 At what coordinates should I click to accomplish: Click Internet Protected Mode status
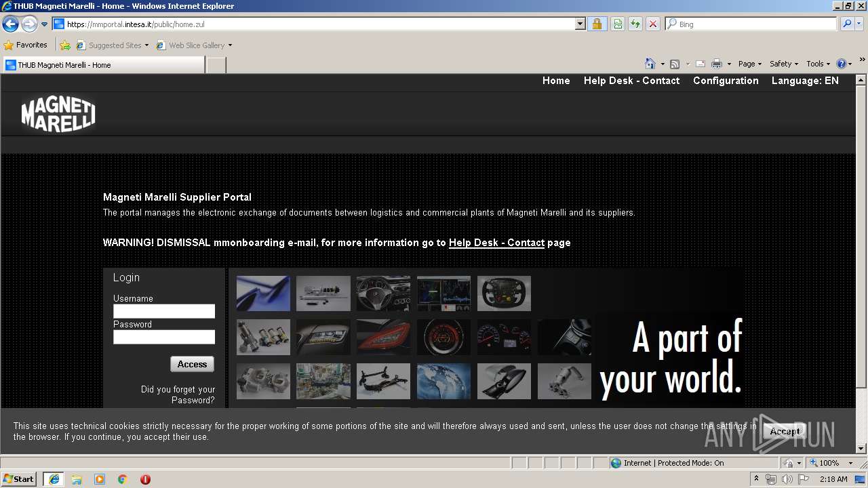coord(668,463)
